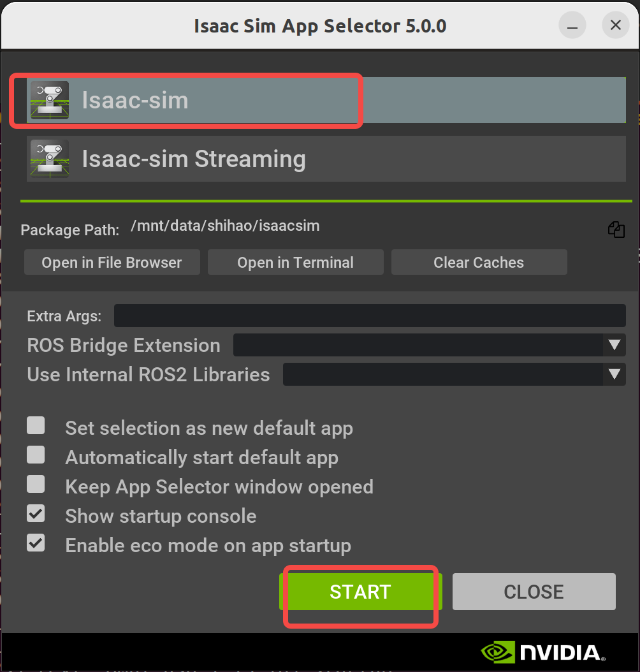Screen dimensions: 640x672
Task: Open package path in Terminal
Action: point(295,262)
